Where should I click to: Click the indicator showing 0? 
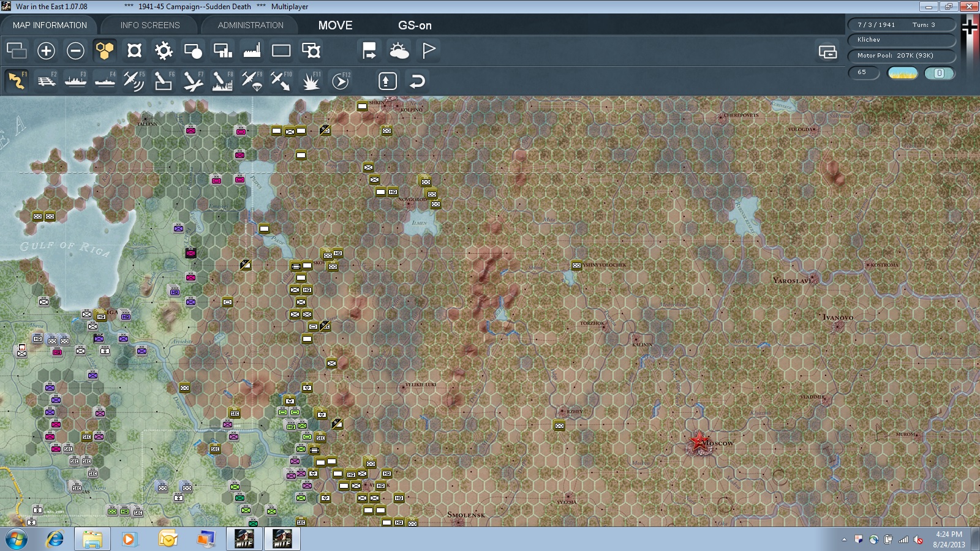pyautogui.click(x=939, y=73)
